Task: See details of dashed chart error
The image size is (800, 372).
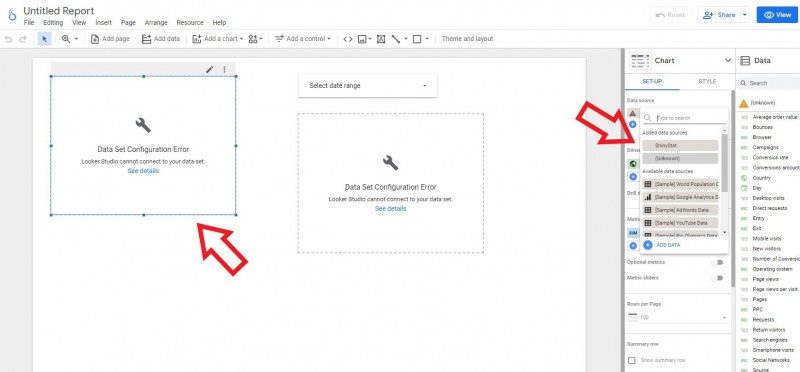Action: (x=390, y=209)
